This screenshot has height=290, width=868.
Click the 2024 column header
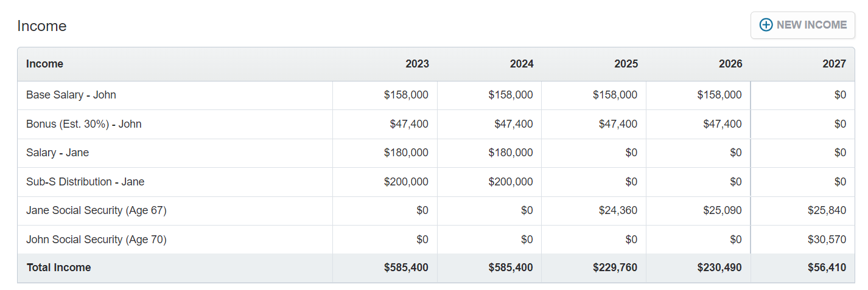tap(522, 64)
